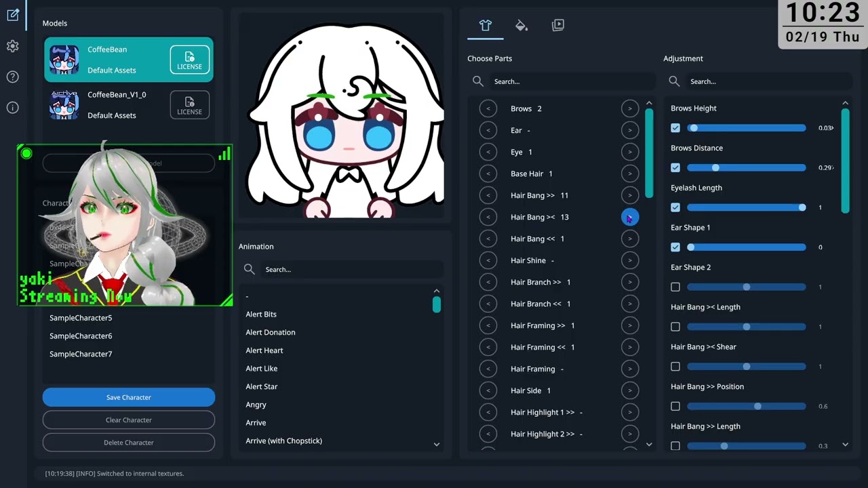Open the CoffeeBean license button
868x488 pixels.
click(x=189, y=60)
